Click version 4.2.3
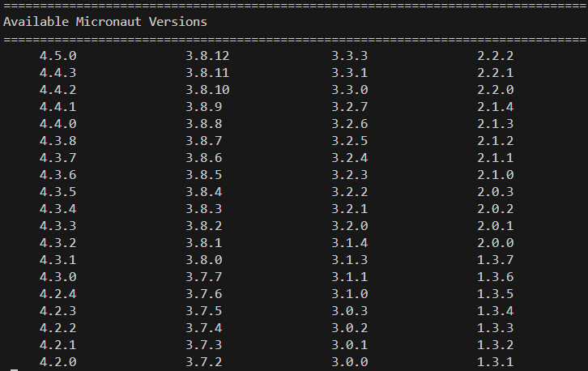588x371 pixels. pos(58,311)
